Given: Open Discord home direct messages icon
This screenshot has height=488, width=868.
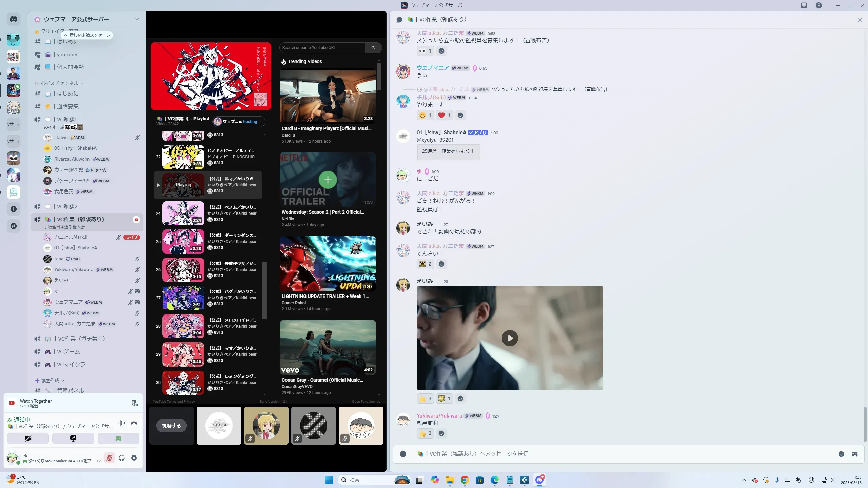Looking at the screenshot, I should click(x=14, y=19).
